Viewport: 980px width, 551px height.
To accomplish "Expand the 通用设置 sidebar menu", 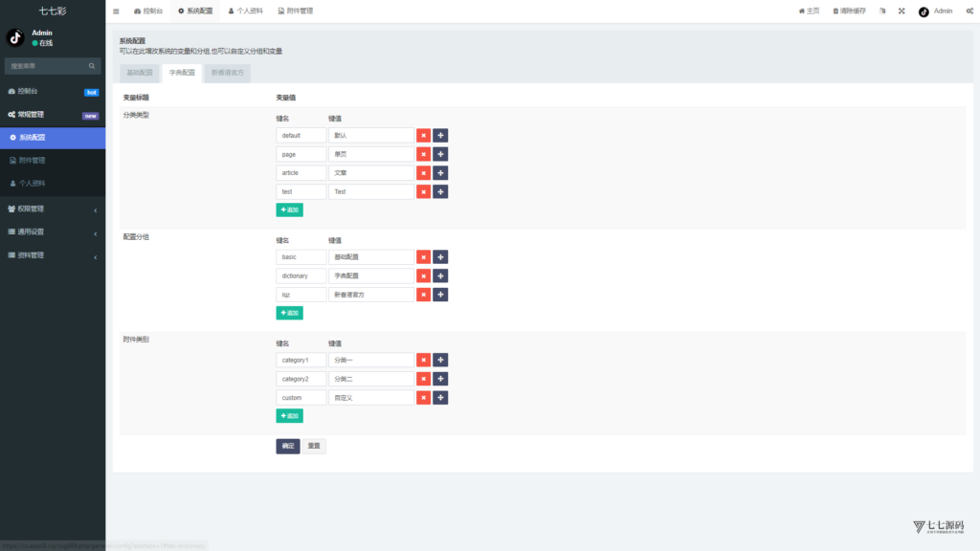I will coord(53,231).
